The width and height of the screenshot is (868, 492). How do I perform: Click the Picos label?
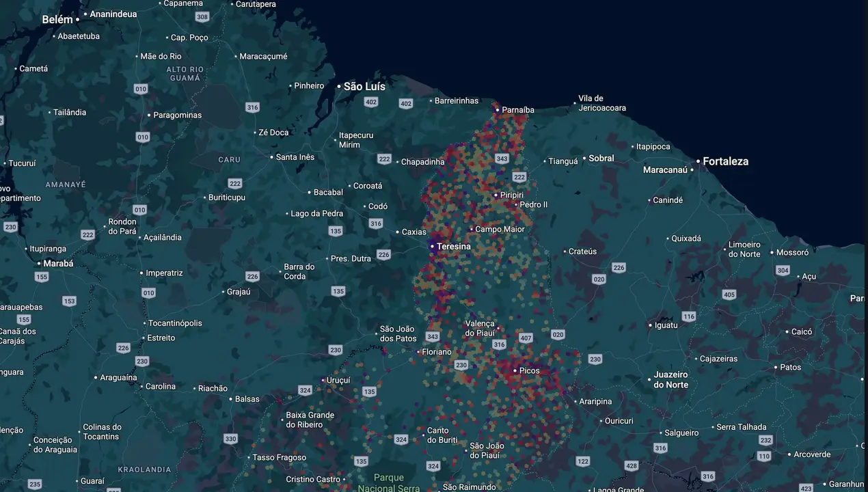pos(530,371)
